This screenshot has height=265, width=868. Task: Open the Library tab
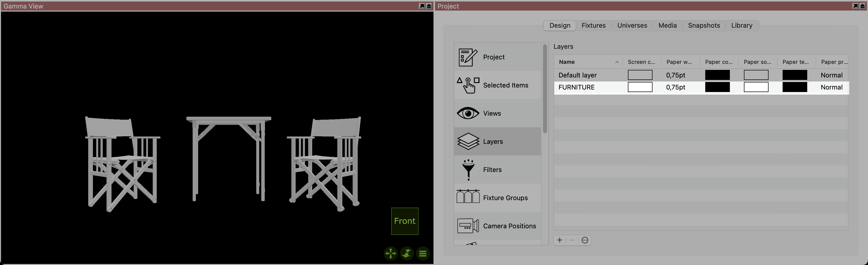coord(741,26)
